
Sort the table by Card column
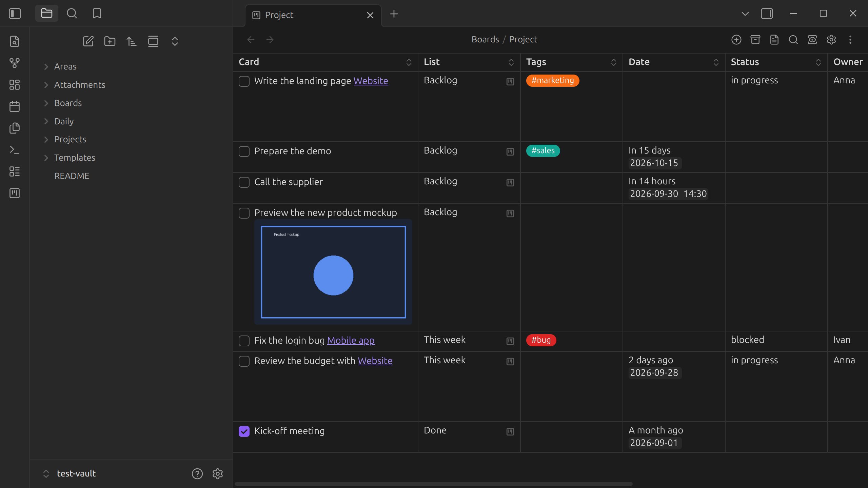point(409,62)
